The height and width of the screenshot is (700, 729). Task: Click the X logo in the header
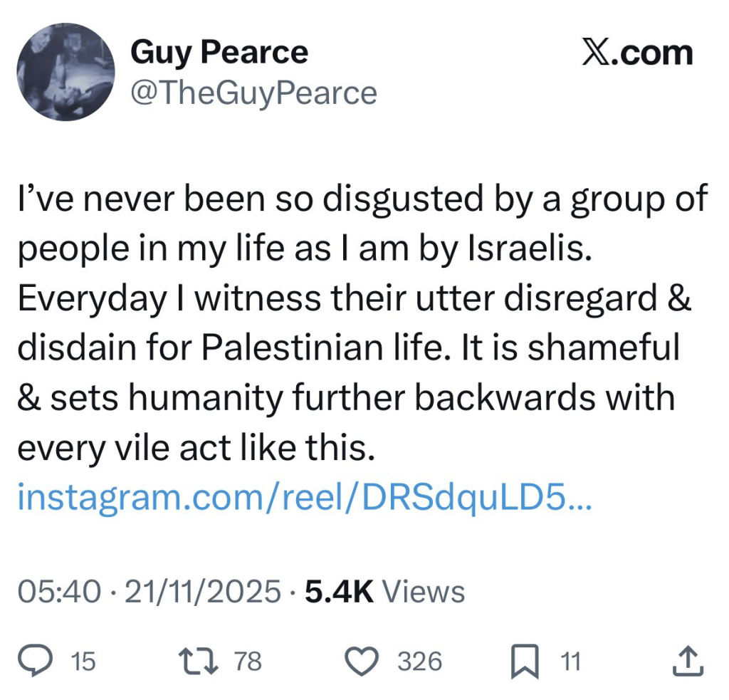597,53
